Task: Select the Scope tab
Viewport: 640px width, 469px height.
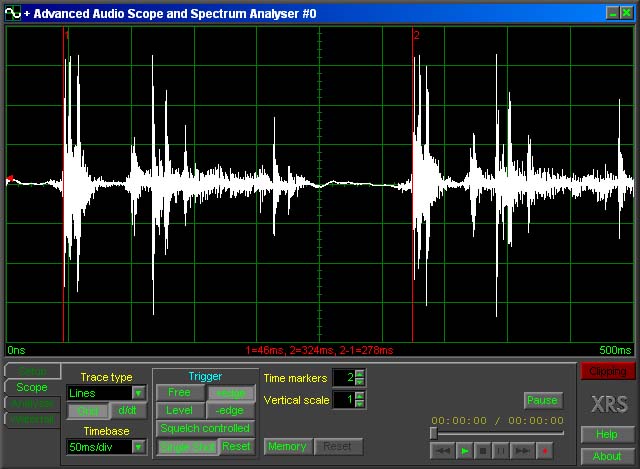Action: [x=32, y=387]
